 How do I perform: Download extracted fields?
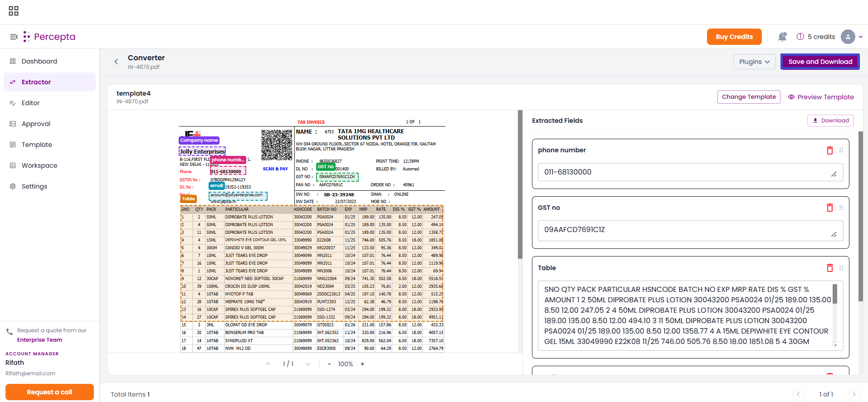click(830, 121)
